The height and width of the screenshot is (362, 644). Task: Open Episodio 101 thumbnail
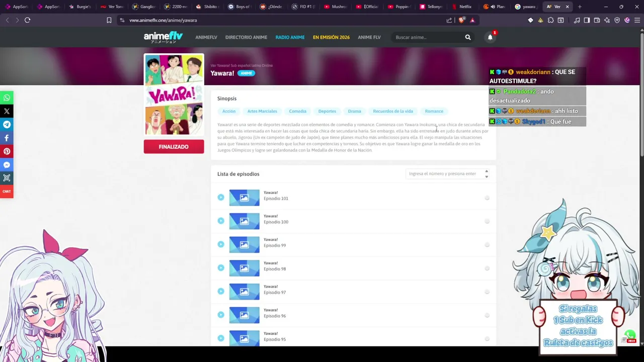tap(245, 198)
